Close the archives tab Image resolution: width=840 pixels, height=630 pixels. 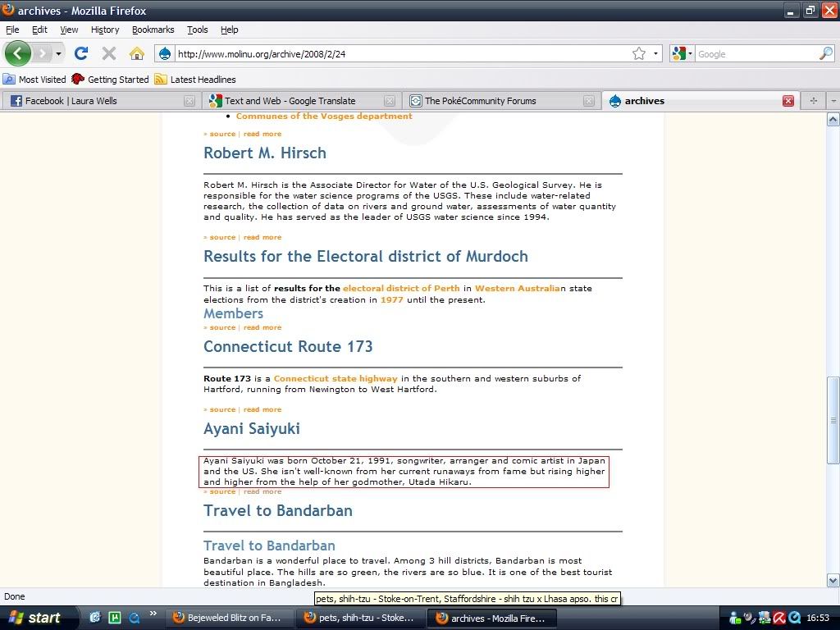787,101
